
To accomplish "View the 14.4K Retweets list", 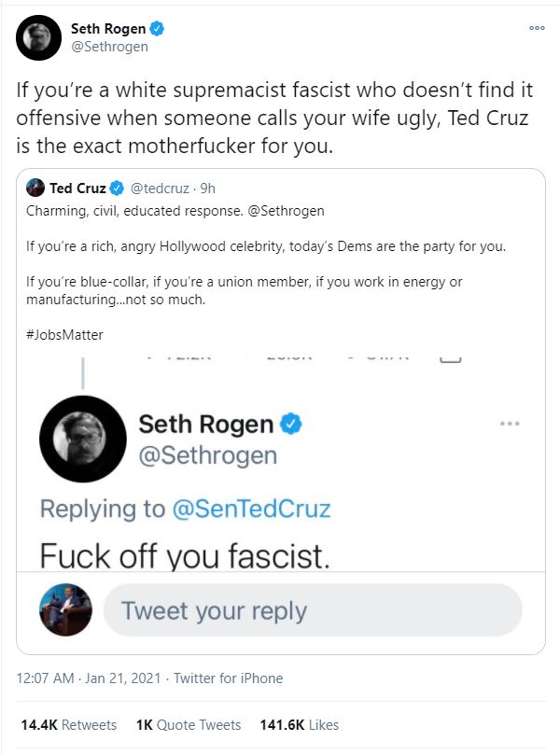I will point(69,724).
